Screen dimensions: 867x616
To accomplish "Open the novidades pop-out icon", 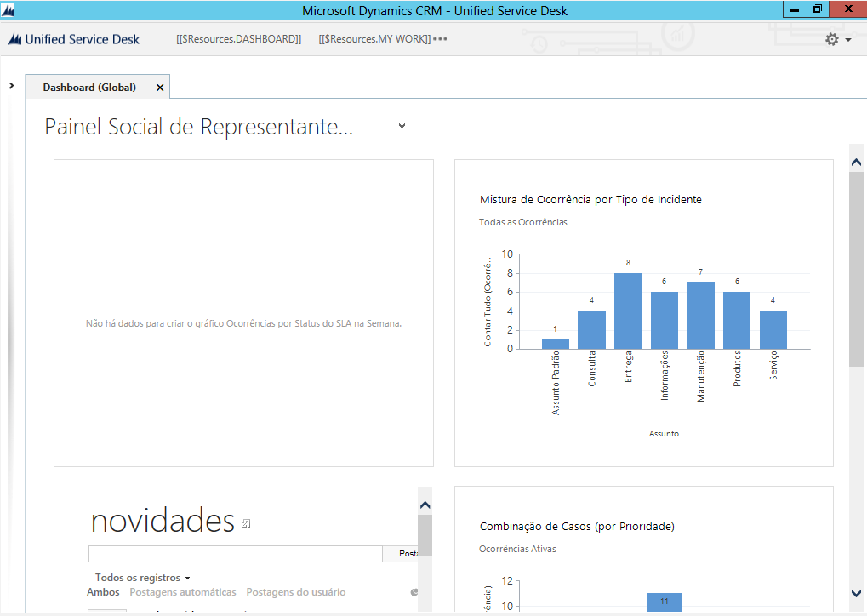I will point(246,523).
